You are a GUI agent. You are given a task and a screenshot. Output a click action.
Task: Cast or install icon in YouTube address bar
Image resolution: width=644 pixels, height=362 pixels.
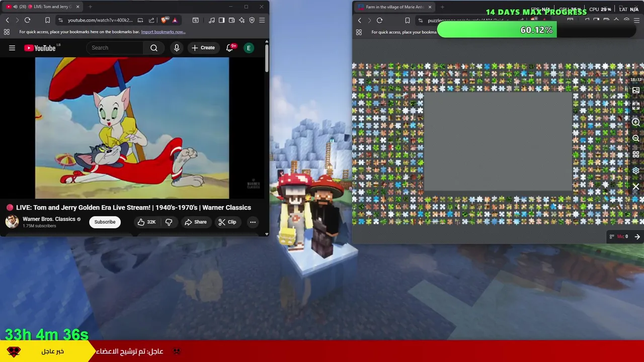point(140,20)
